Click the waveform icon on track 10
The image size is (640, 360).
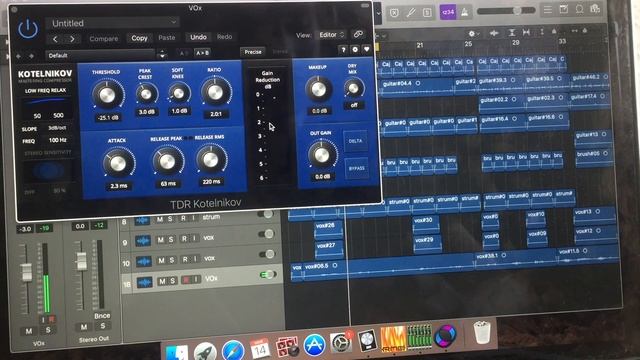(x=144, y=261)
